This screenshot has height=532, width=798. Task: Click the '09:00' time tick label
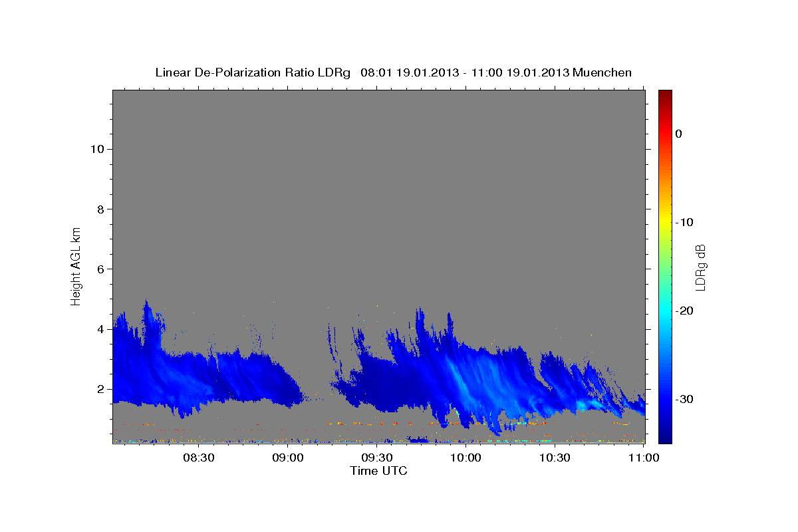click(x=288, y=458)
